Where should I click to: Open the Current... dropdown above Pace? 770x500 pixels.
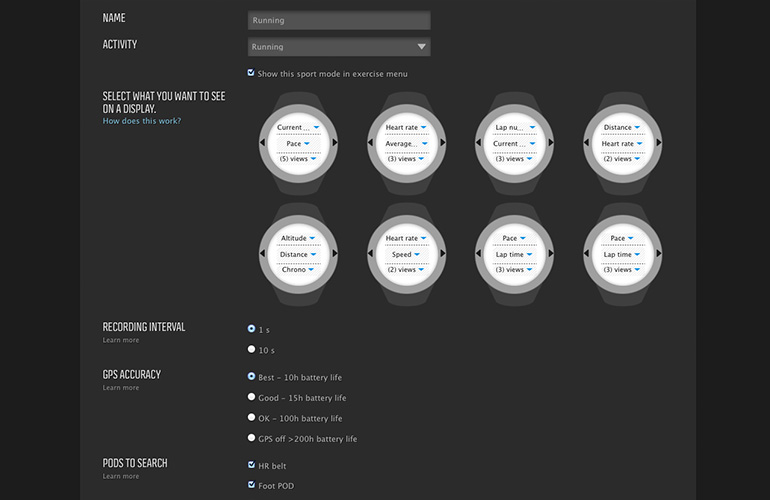[x=298, y=127]
